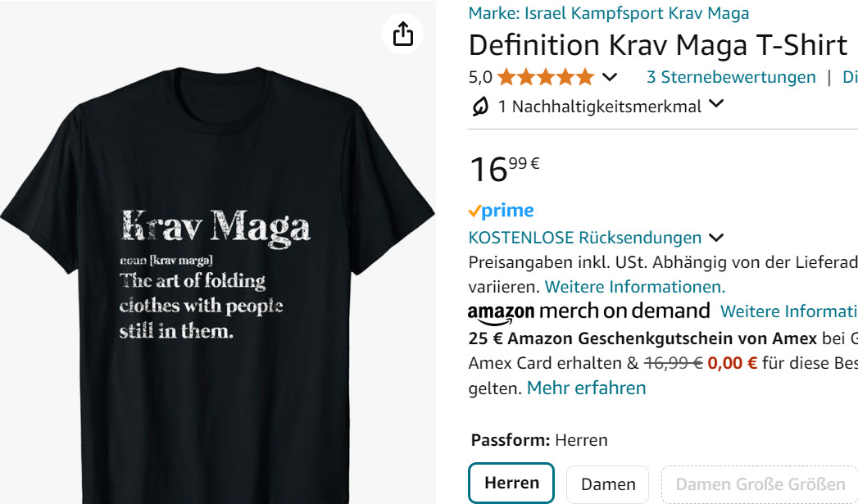Open the 3 Sternebewertungen reviews link

[731, 77]
